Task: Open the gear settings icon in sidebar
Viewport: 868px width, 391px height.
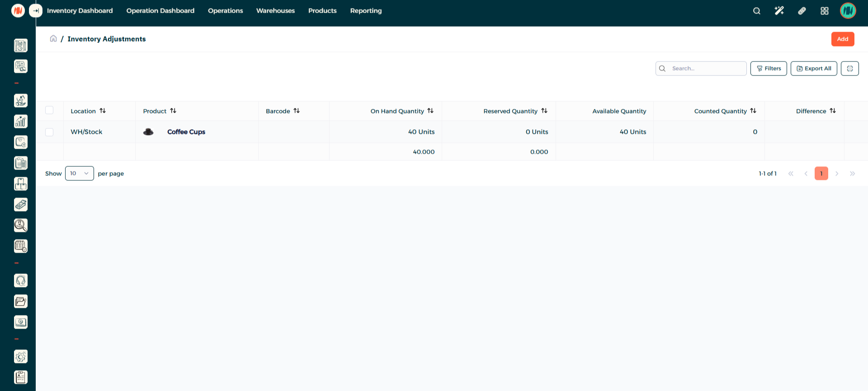Action: (21, 357)
